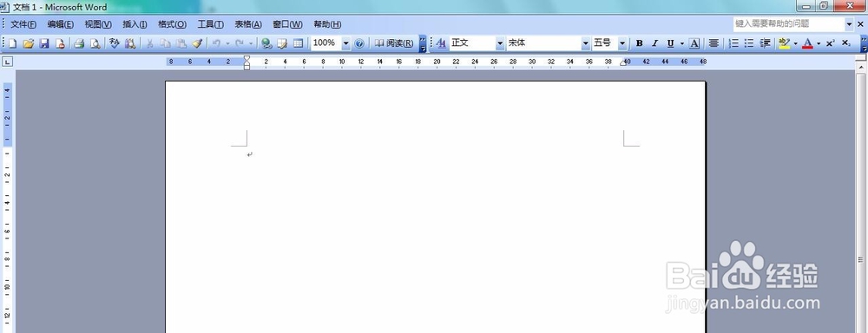Toggle distributed text alignment
The image size is (868, 333).
pos(714,43)
